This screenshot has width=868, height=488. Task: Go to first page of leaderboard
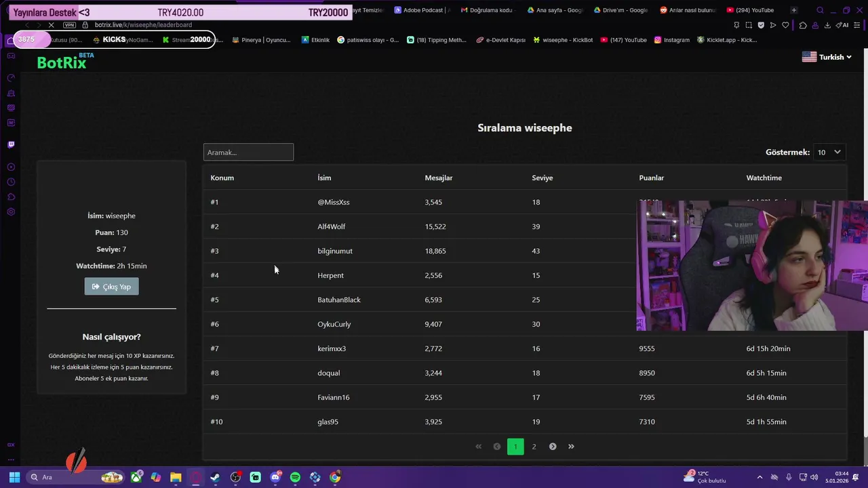pos(478,446)
